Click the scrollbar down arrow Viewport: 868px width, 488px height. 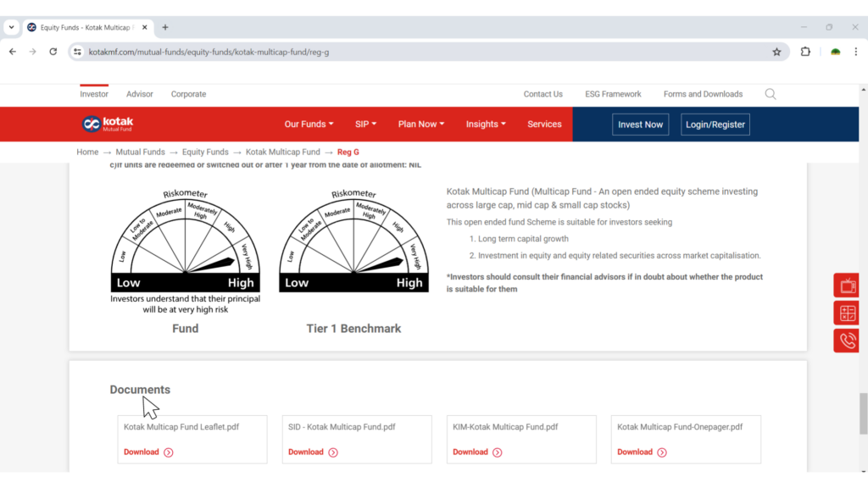pyautogui.click(x=864, y=471)
